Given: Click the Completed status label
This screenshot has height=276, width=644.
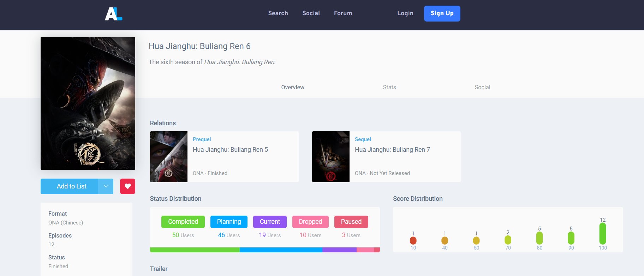Looking at the screenshot, I should click(183, 222).
